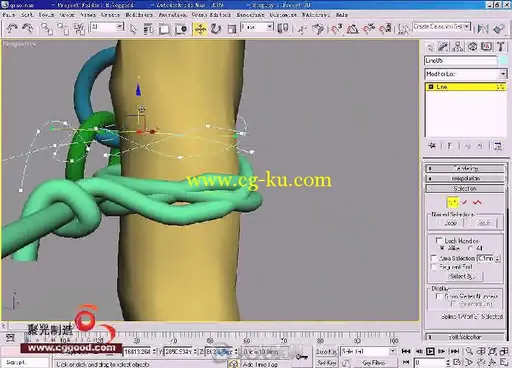Image resolution: width=512 pixels, height=368 pixels.
Task: Toggle Window/Crossing selection icon
Action: (181, 29)
